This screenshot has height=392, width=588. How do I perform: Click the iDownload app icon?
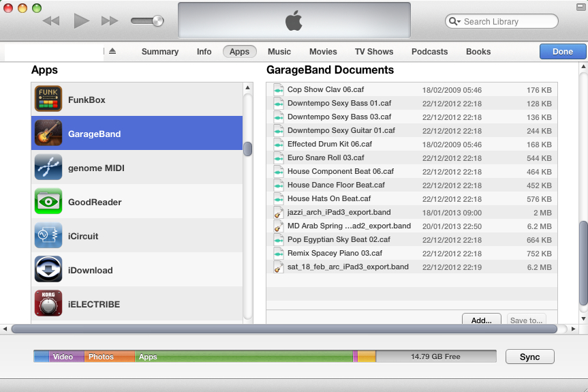pyautogui.click(x=48, y=270)
